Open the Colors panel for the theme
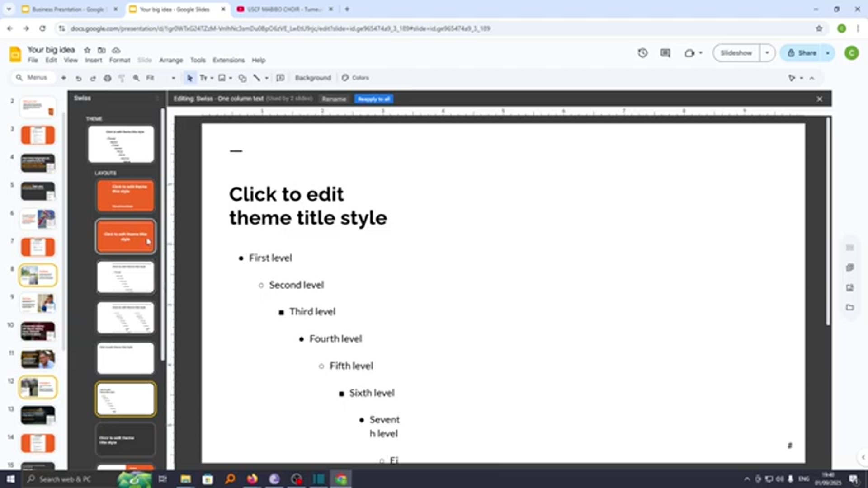The width and height of the screenshot is (868, 488). pos(355,78)
